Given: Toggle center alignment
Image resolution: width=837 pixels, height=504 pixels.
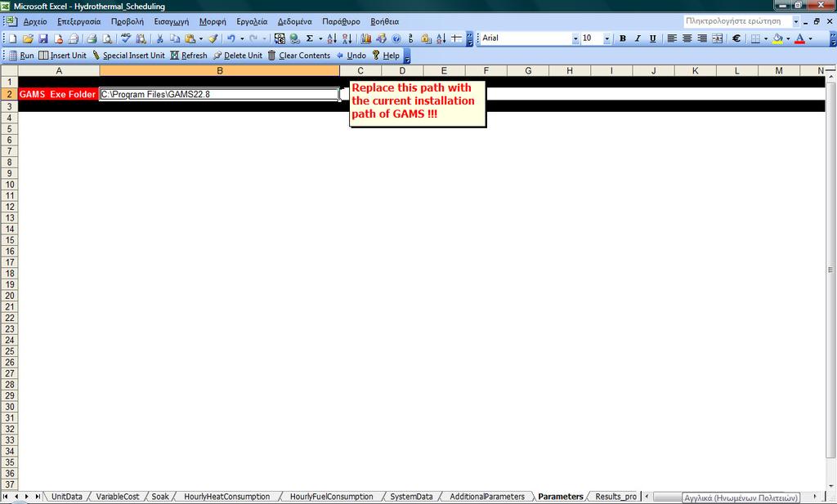Looking at the screenshot, I should 687,38.
